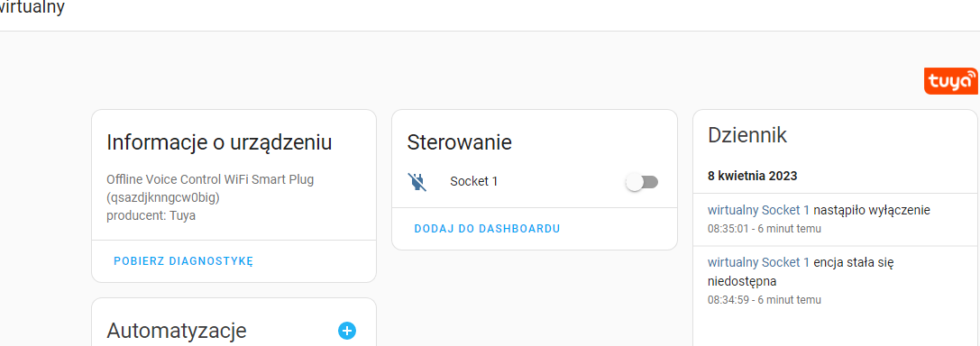Click the Offline Voice Control WiFi Smart Plug text
Screen dimensions: 980x346
click(210, 180)
